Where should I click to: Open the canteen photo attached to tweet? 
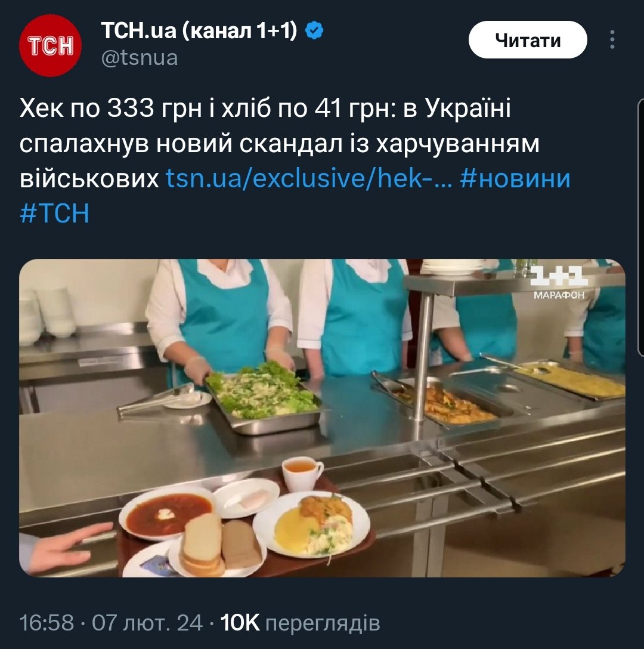pos(322,418)
